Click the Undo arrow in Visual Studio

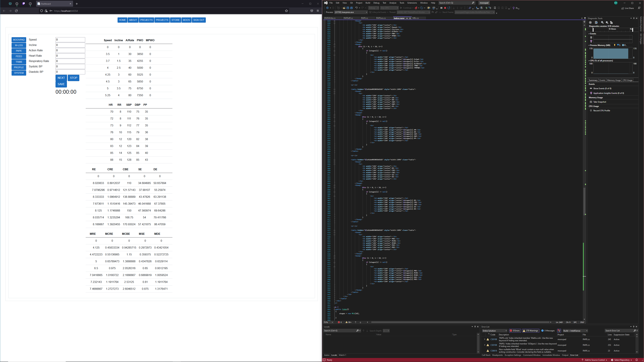357,8
